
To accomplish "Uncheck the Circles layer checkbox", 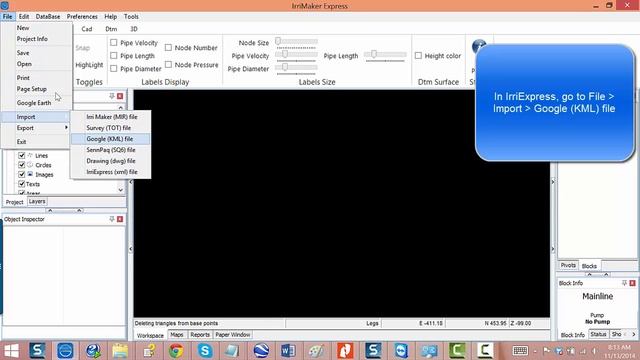I will 22,165.
